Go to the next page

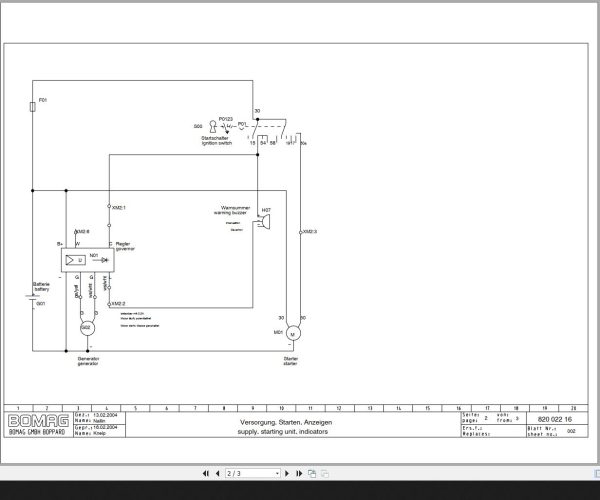click(x=287, y=474)
